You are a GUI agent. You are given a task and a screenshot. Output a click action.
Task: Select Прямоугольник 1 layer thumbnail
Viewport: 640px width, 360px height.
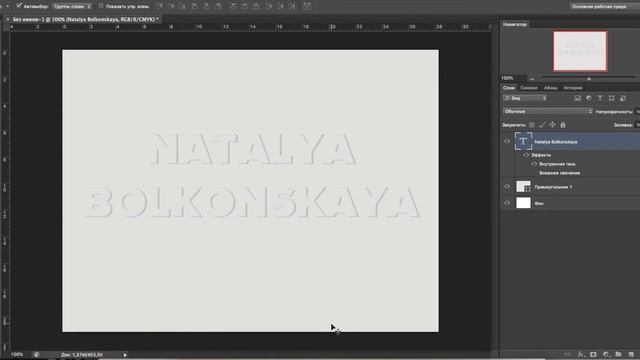pos(523,187)
